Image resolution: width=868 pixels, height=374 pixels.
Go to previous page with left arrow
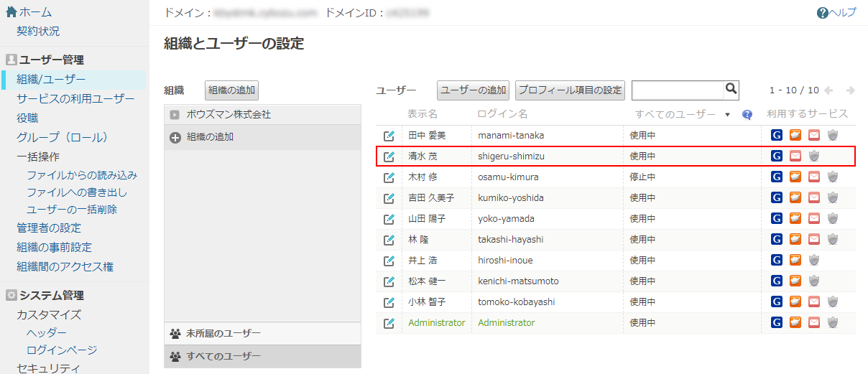[x=828, y=90]
